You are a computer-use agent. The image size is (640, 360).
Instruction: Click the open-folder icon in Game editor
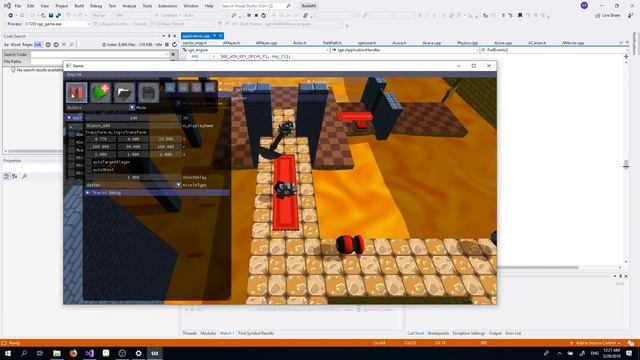pyautogui.click(x=124, y=92)
